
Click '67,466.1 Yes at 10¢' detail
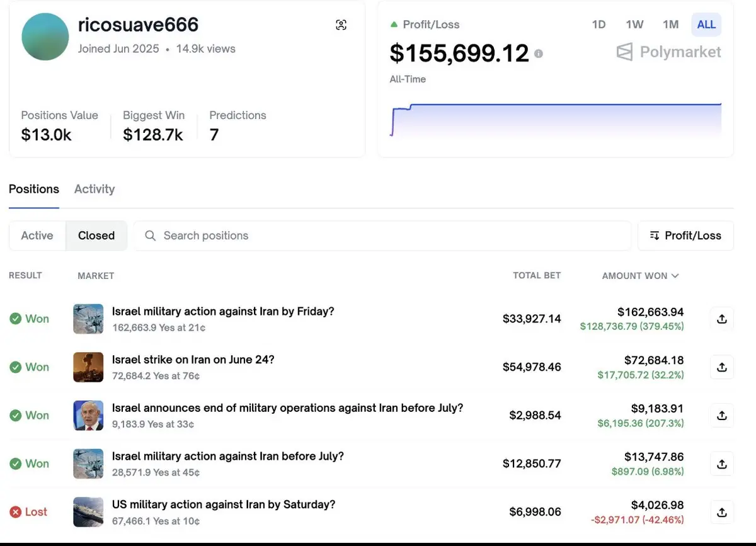click(x=156, y=521)
